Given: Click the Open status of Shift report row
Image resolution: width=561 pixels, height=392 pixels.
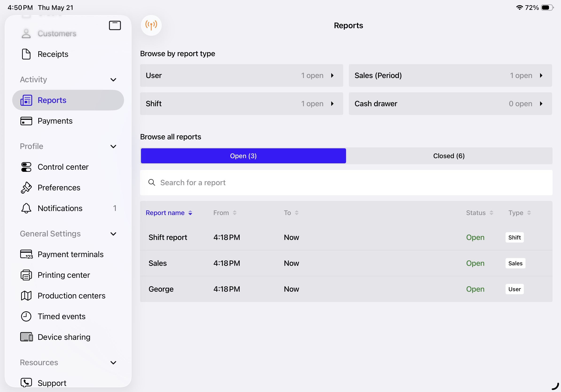Looking at the screenshot, I should tap(475, 237).
